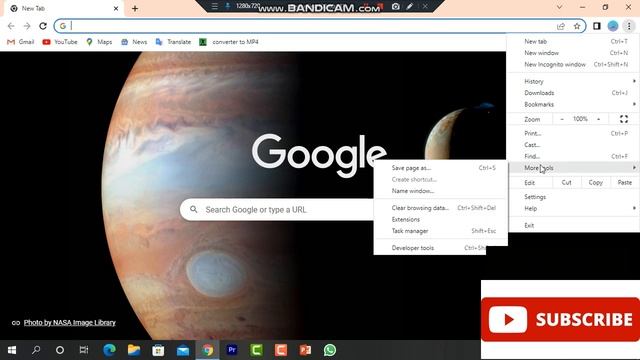Screen dimensions: 640x360
Task: Open Developer tools from submenu
Action: 430,248
